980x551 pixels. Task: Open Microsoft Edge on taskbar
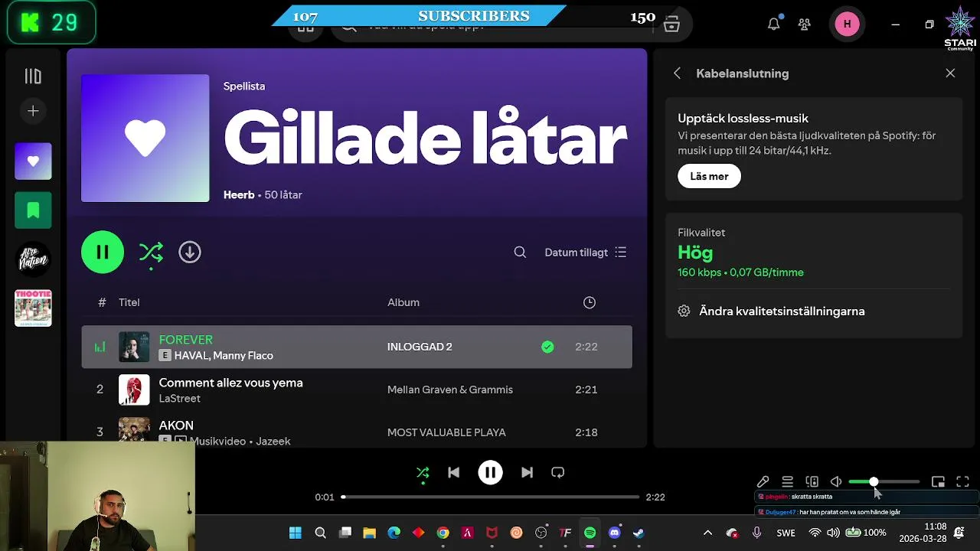394,533
